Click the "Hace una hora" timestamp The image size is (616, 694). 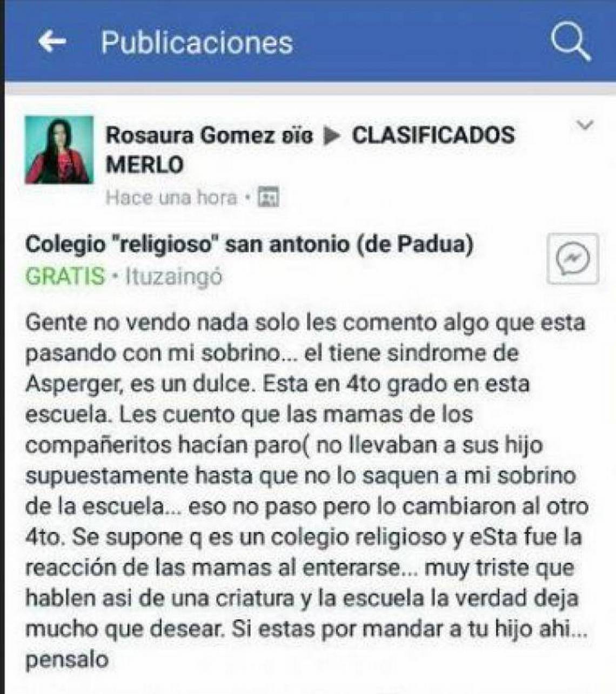point(171,197)
